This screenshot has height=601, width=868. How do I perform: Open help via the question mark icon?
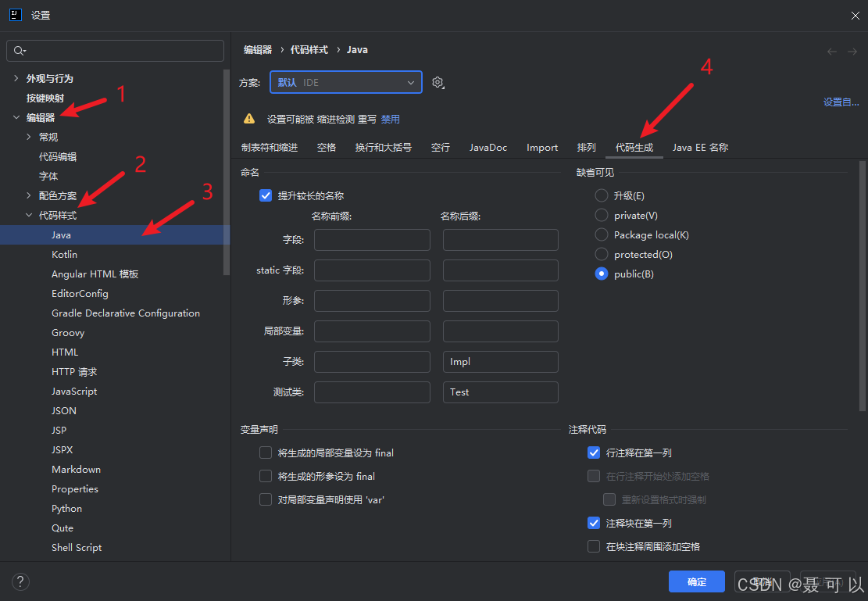(20, 581)
